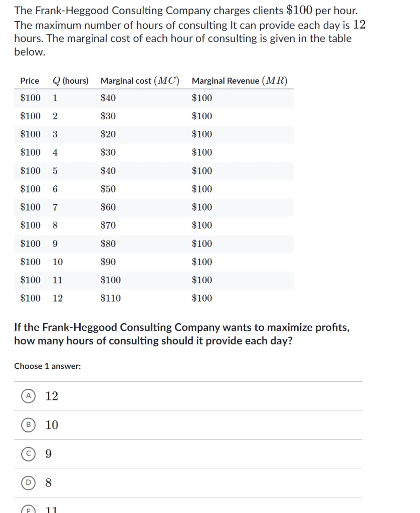420x513 pixels.
Task: Click the $110 marginal cost cell
Action: pyautogui.click(x=110, y=298)
